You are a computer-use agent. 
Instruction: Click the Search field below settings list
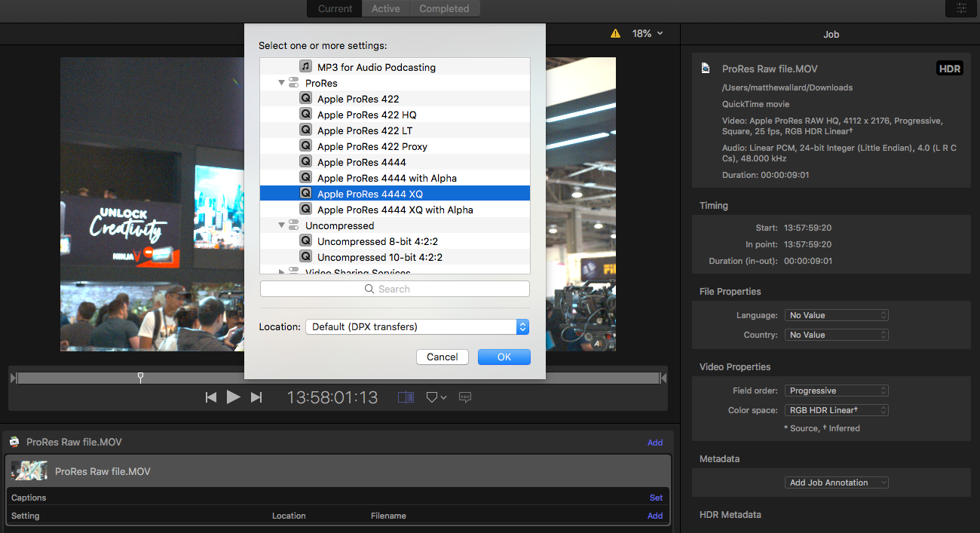coord(394,289)
